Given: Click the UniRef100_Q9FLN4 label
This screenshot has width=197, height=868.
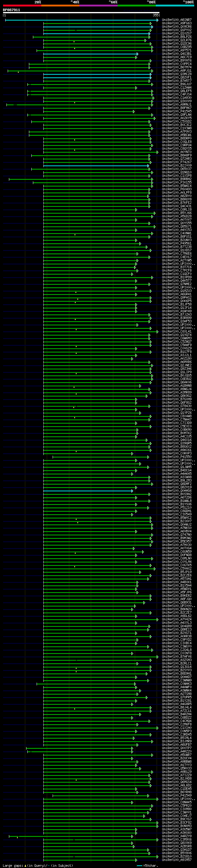Looking at the screenshot, I should coord(177,115).
